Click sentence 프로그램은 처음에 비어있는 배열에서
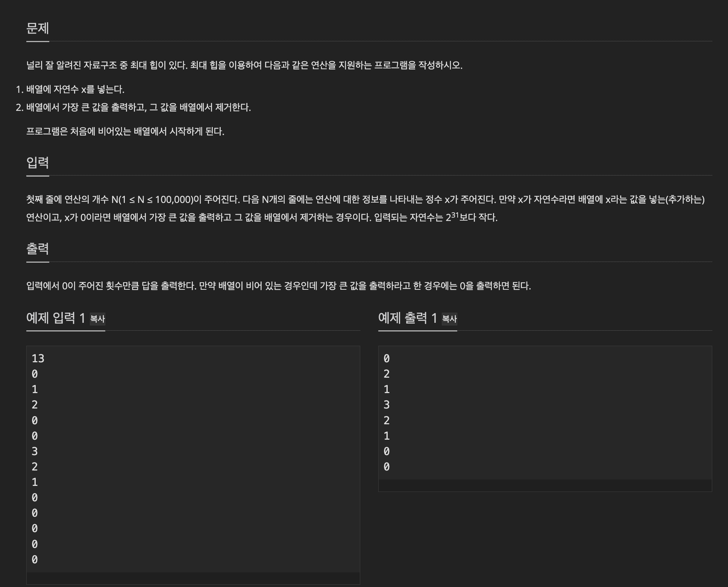 pyautogui.click(x=125, y=132)
